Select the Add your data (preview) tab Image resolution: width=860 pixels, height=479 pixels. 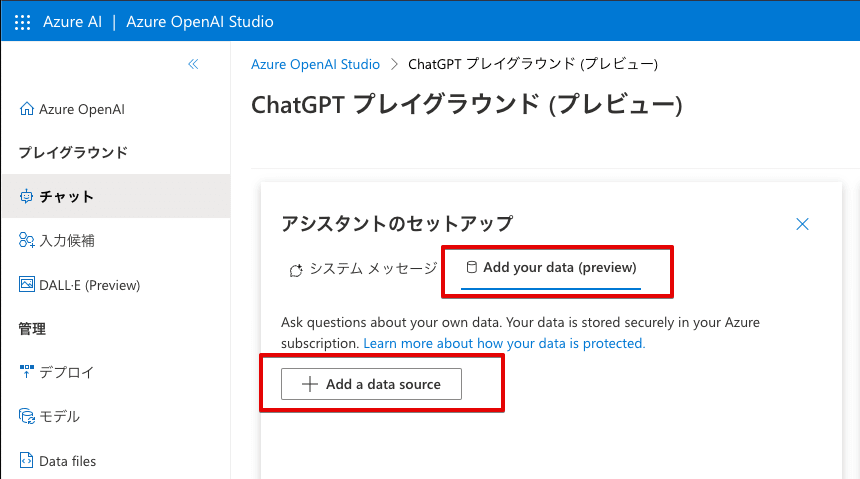tap(551, 268)
